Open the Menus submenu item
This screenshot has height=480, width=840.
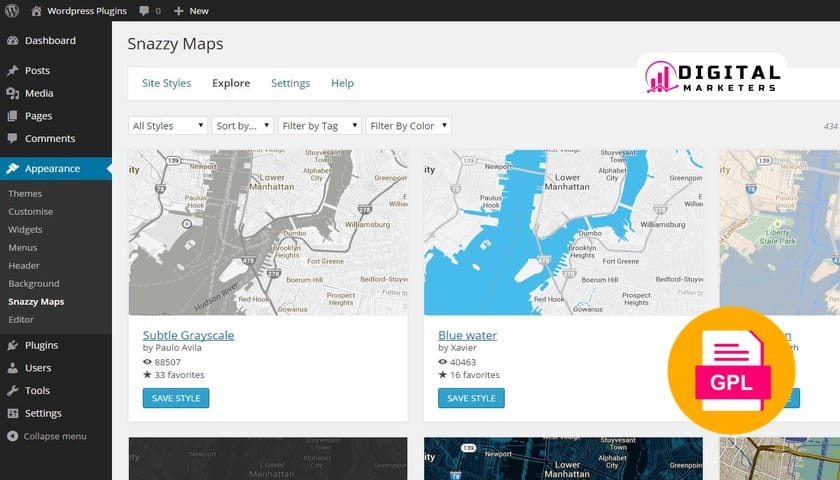click(23, 248)
